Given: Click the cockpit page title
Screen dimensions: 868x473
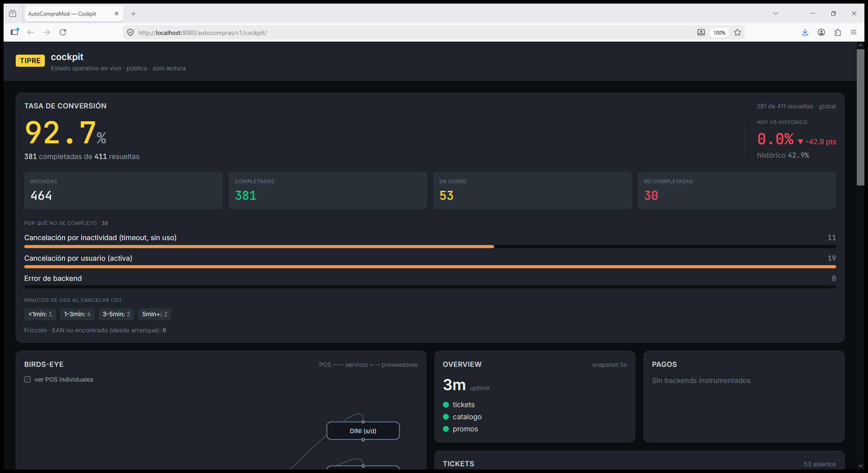Looking at the screenshot, I should pos(67,57).
